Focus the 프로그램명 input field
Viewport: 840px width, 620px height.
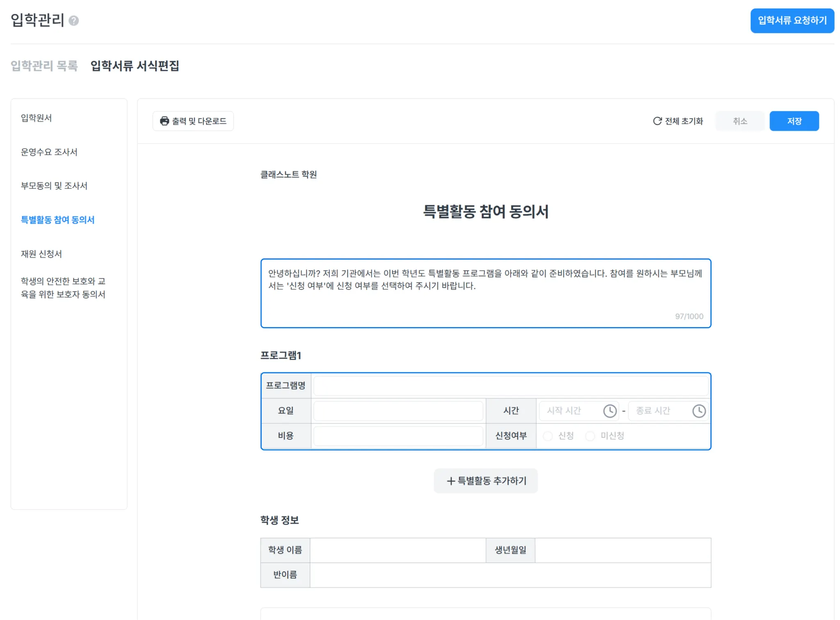[x=510, y=386]
